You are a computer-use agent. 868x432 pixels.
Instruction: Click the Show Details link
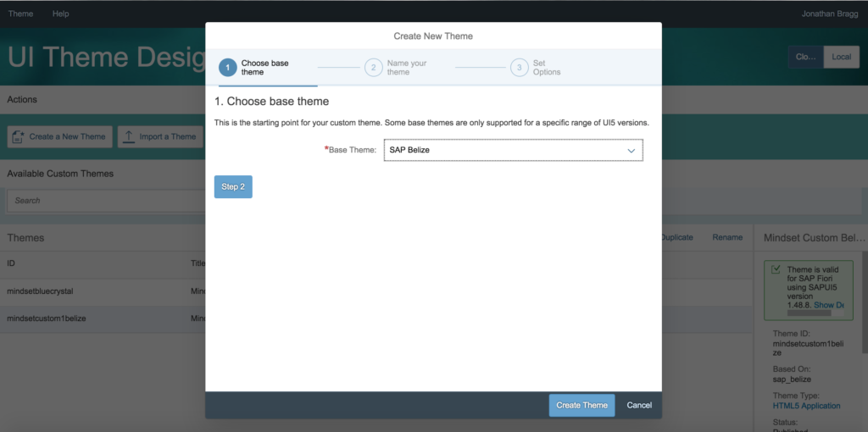[x=829, y=305]
